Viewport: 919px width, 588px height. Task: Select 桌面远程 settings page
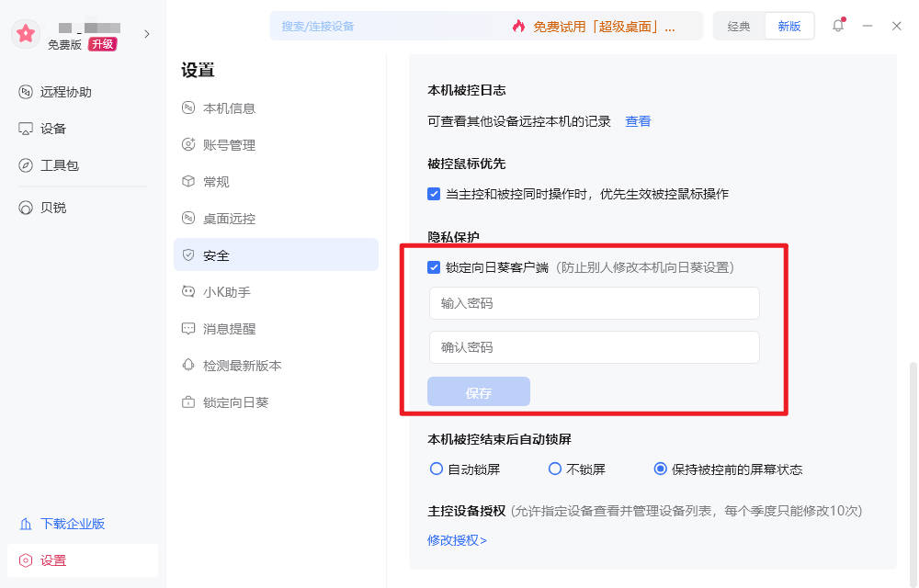[x=233, y=218]
